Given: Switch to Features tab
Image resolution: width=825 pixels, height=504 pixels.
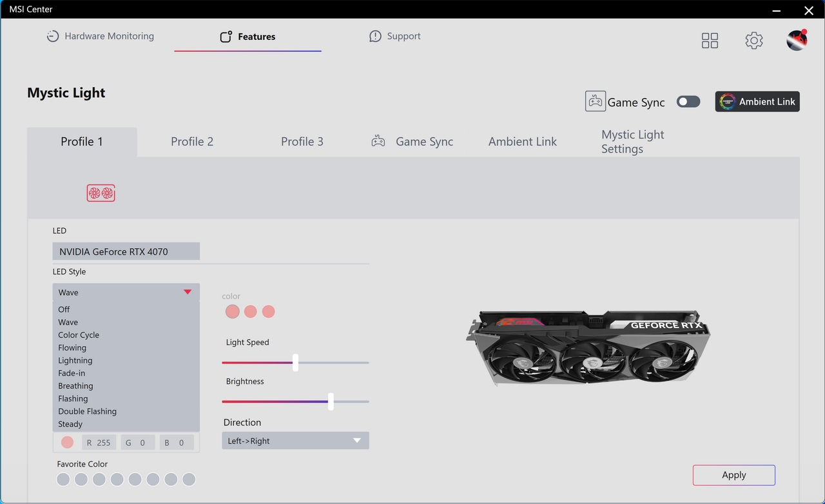Looking at the screenshot, I should [247, 37].
